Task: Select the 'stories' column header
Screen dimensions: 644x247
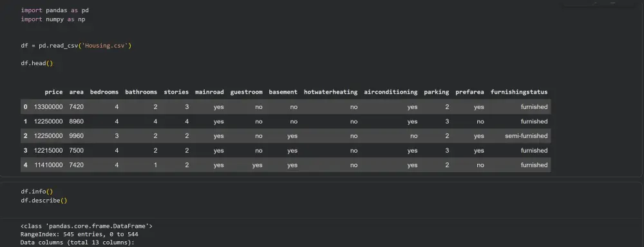Action: point(176,92)
